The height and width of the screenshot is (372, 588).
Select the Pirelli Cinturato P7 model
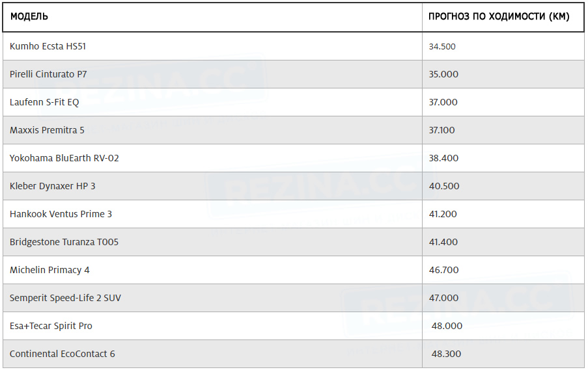(x=48, y=74)
